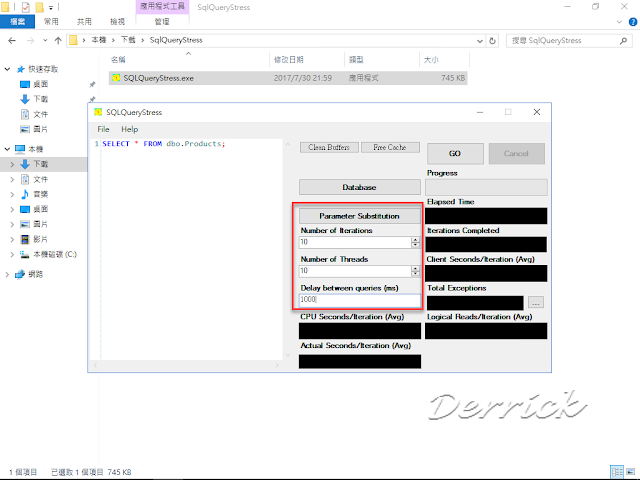The width and height of the screenshot is (640, 480).
Task: Open the Parameter Substitution dialog
Action: tap(359, 216)
